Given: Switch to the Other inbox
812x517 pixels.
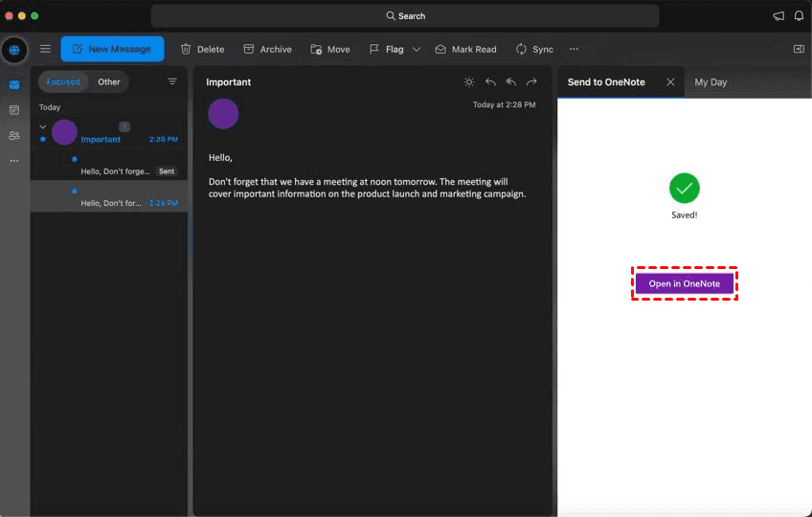Looking at the screenshot, I should (x=109, y=81).
